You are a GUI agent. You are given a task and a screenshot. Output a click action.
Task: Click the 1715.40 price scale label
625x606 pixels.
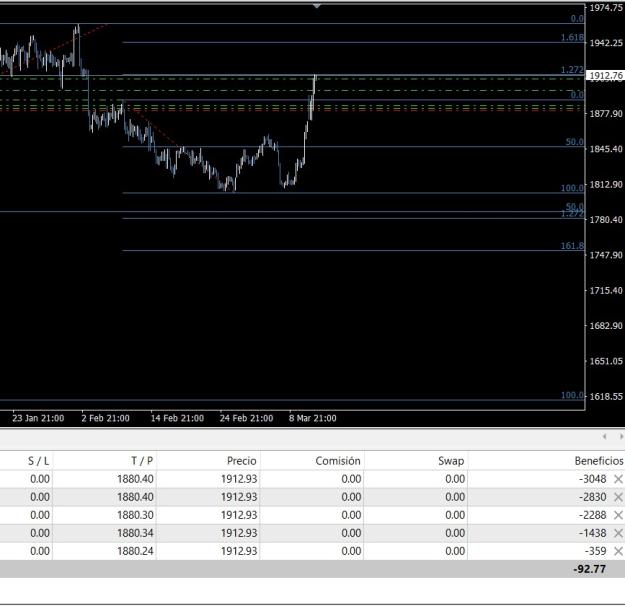coord(606,291)
